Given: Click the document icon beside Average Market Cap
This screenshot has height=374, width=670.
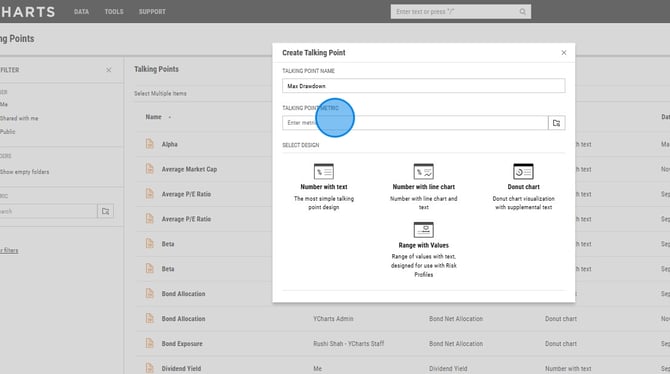Looking at the screenshot, I should coord(150,169).
